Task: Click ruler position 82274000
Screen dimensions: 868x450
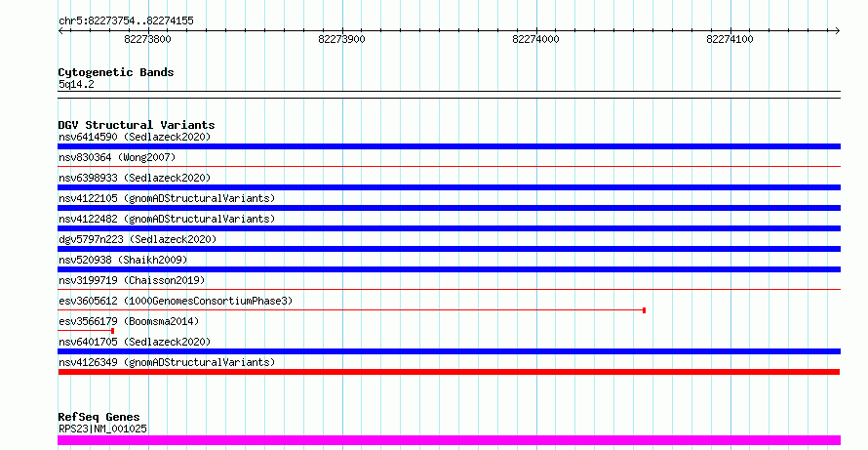Action: (x=535, y=39)
